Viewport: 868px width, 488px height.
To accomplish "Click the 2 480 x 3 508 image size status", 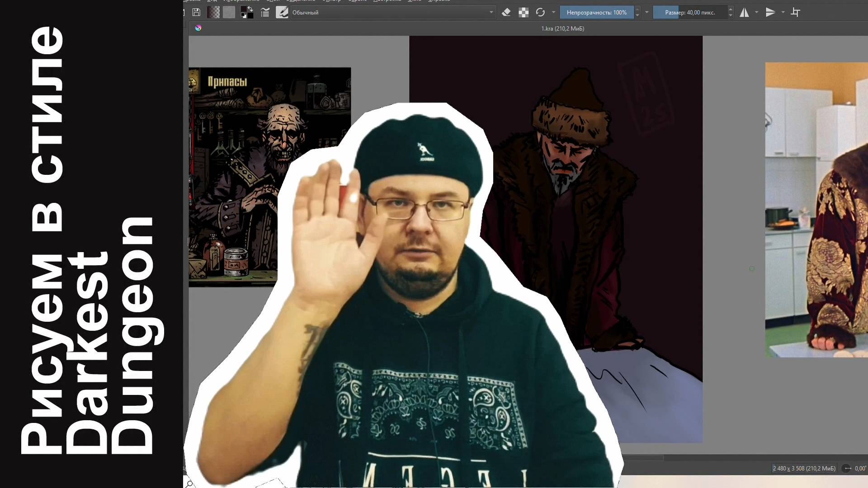I will pyautogui.click(x=804, y=469).
